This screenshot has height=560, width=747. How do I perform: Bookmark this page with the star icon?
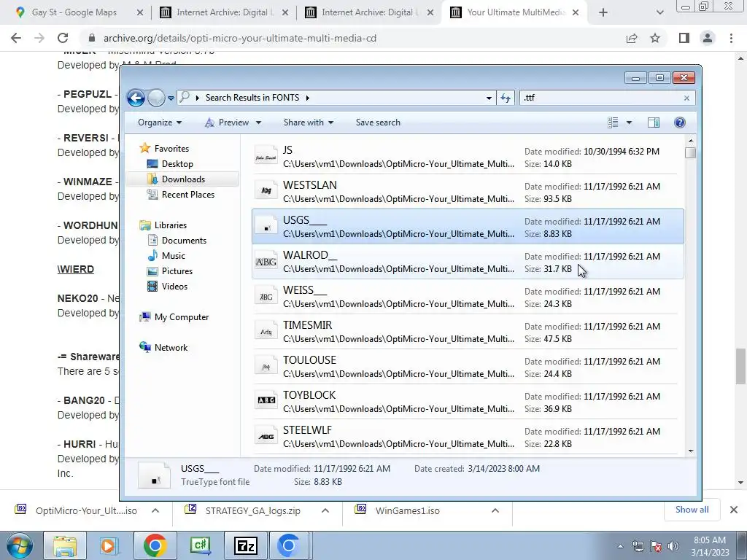click(655, 38)
